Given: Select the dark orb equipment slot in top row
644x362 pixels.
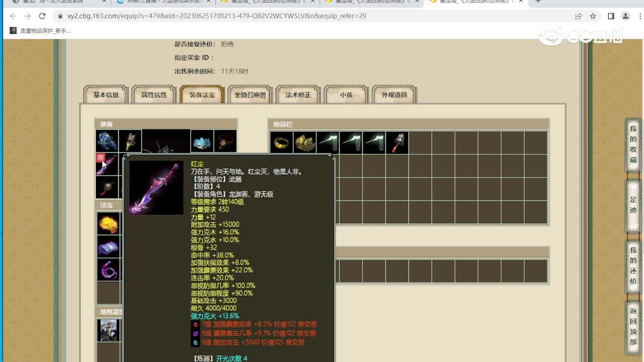Looking at the screenshot, I should [x=225, y=141].
